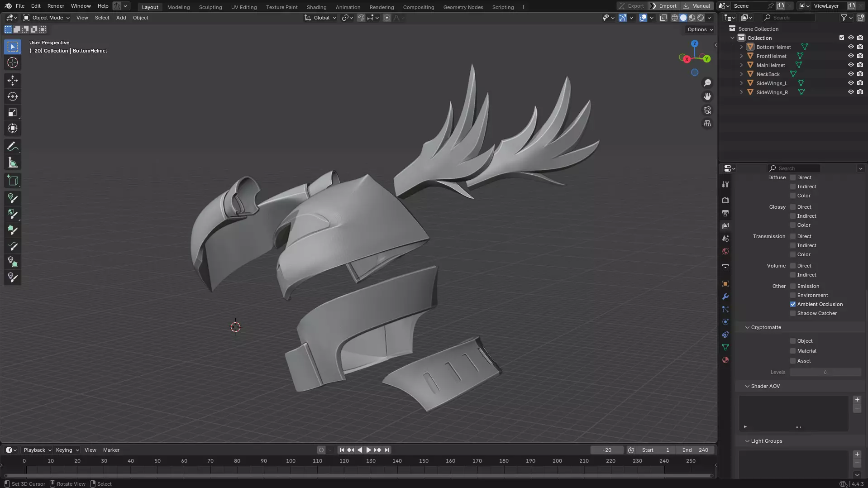Viewport: 868px width, 488px height.
Task: Open the World properties tab icon
Action: coord(725,251)
